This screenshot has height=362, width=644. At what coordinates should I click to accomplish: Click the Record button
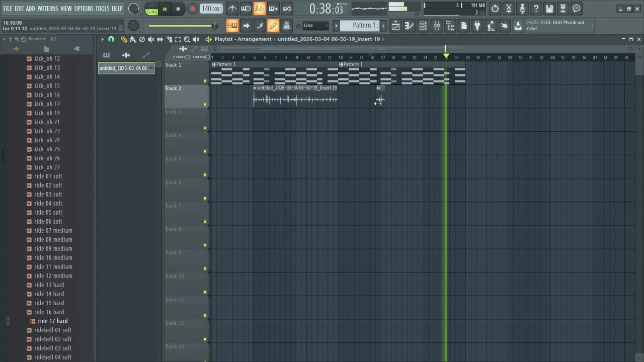click(192, 9)
